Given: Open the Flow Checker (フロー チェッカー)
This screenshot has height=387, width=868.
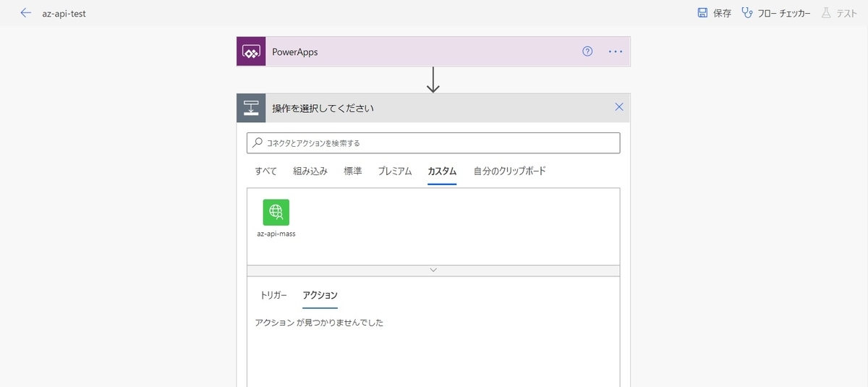Looking at the screenshot, I should tap(776, 13).
